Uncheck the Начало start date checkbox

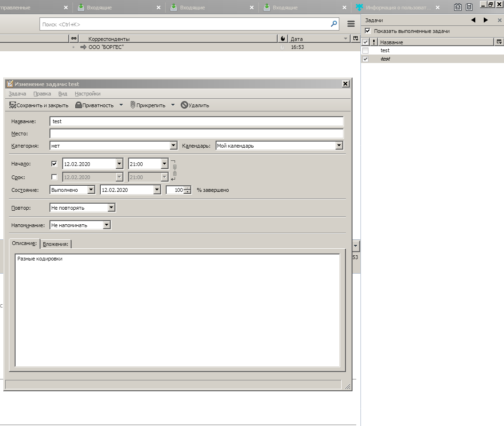(54, 164)
